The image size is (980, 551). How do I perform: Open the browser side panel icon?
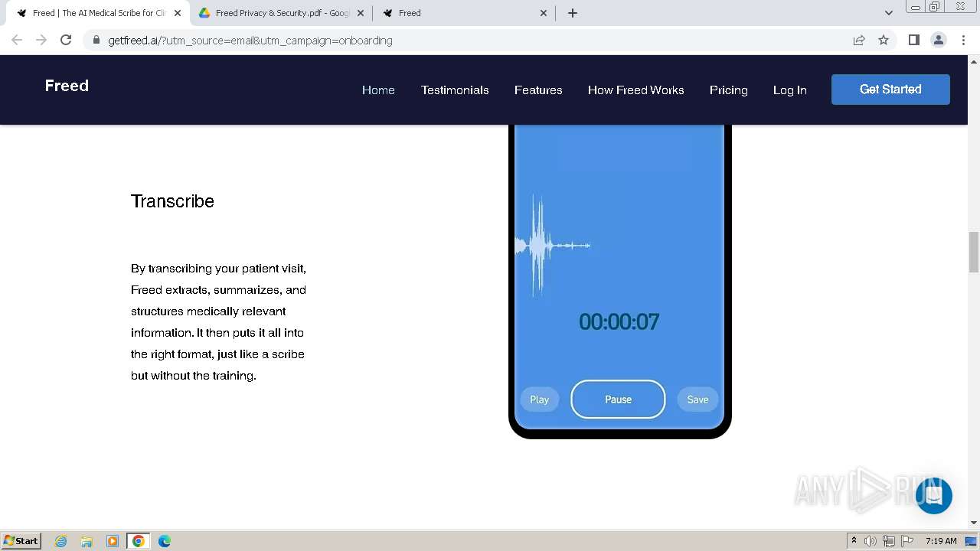pyautogui.click(x=914, y=40)
